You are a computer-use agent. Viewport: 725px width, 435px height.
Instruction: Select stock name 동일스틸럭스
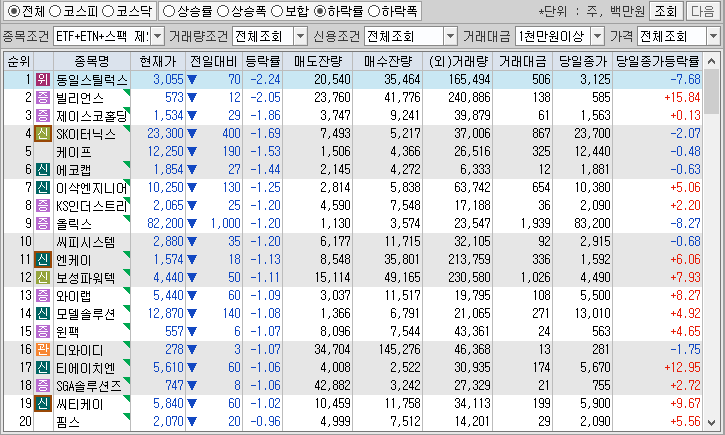pyautogui.click(x=92, y=80)
